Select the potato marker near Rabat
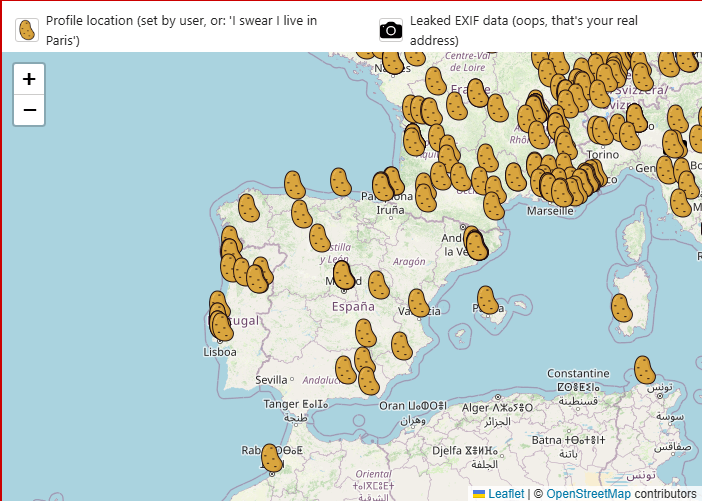702x501 pixels. coord(271,458)
